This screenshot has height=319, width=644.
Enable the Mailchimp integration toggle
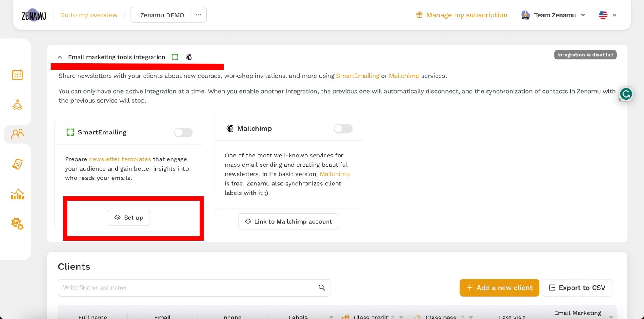pyautogui.click(x=343, y=129)
